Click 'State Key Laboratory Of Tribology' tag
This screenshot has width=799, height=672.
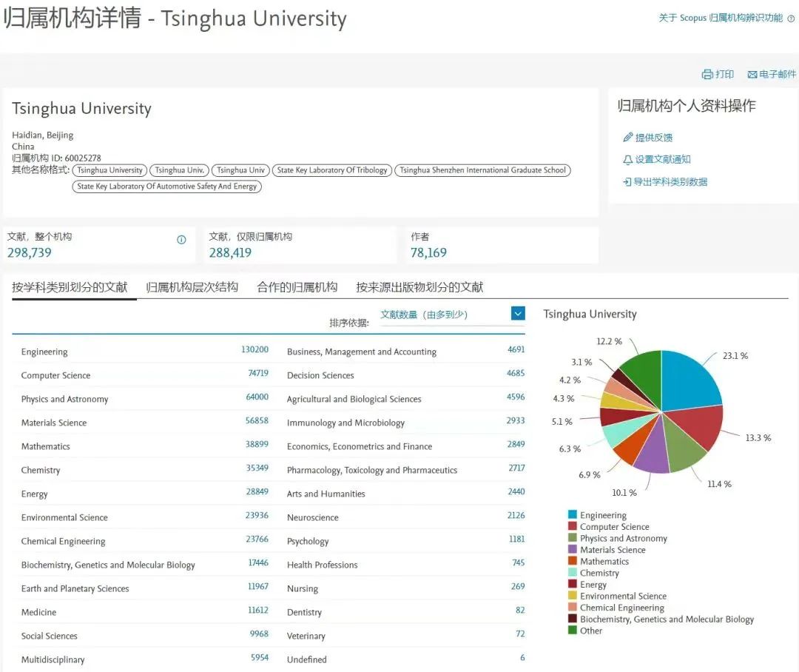(x=332, y=170)
